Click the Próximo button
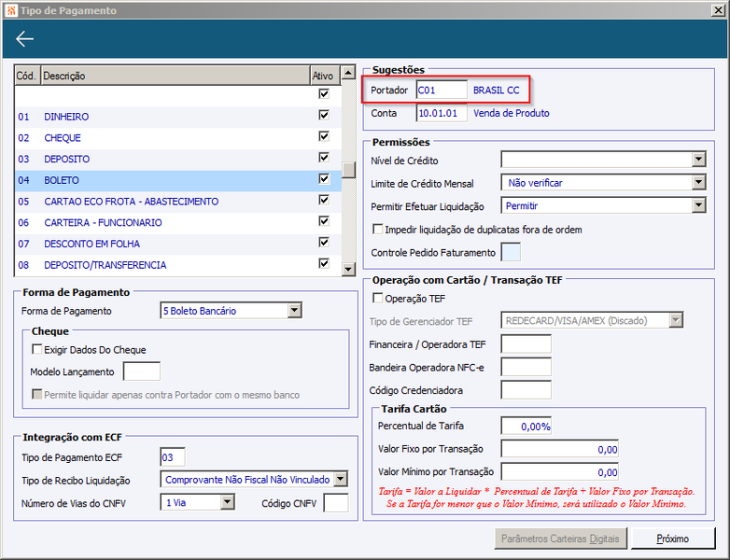Image resolution: width=730 pixels, height=560 pixels. click(x=673, y=539)
